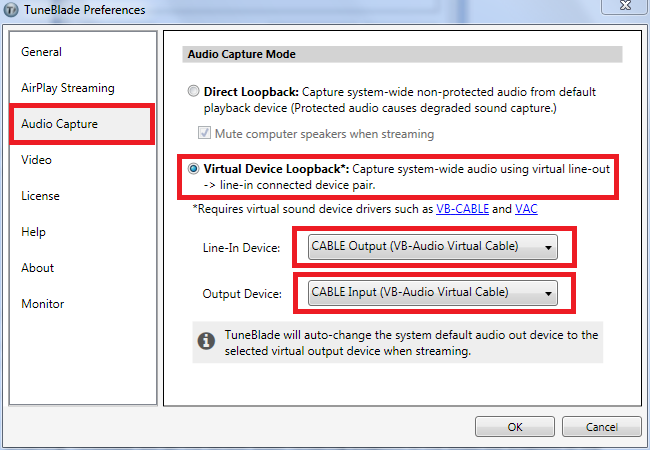Click the info icon beside auto-change note
The height and width of the screenshot is (450, 650).
pyautogui.click(x=206, y=341)
